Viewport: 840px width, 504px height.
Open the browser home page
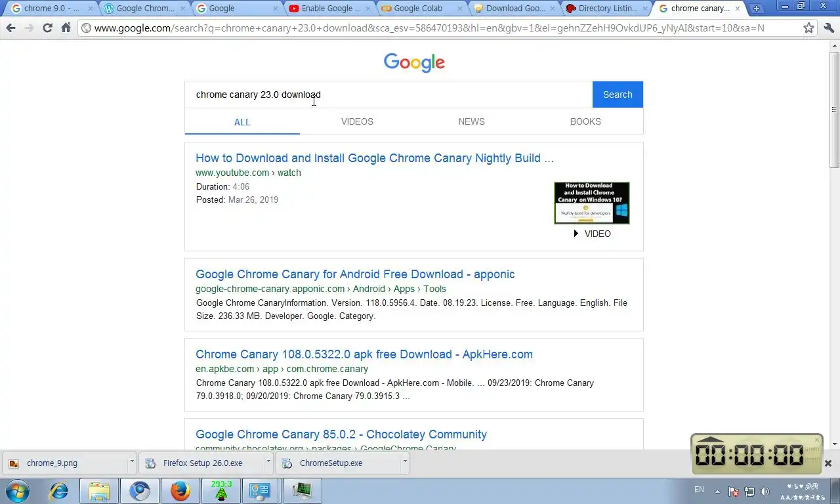66,28
